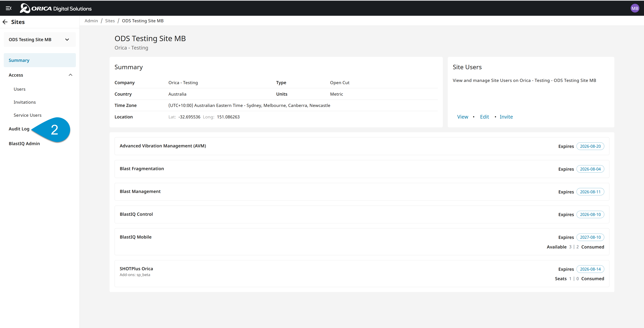644x328 pixels.
Task: Open the MB user avatar menu
Action: [x=635, y=8]
